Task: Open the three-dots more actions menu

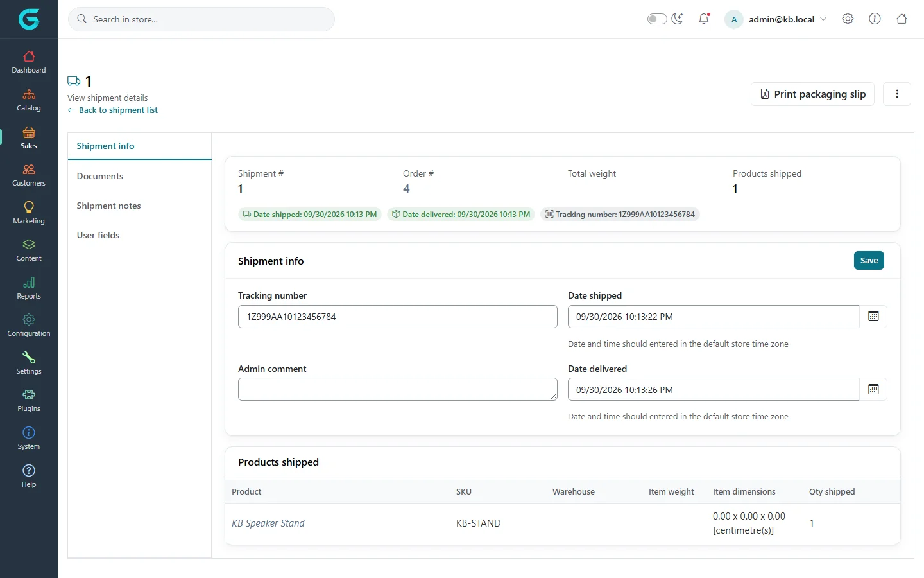Action: (x=897, y=94)
